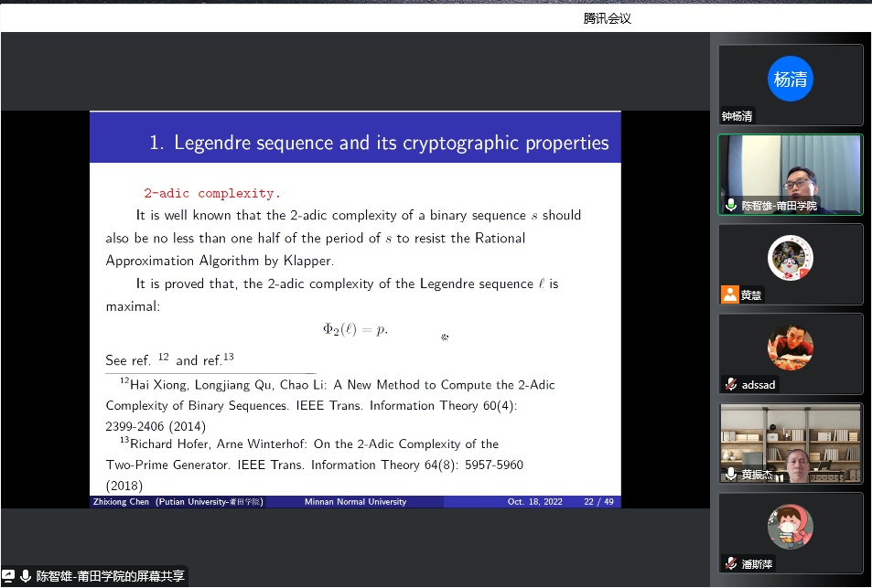This screenshot has height=588, width=872.
Task: Click the green microphone icon on 陈智雄-莆田学院 tile
Action: pos(731,206)
